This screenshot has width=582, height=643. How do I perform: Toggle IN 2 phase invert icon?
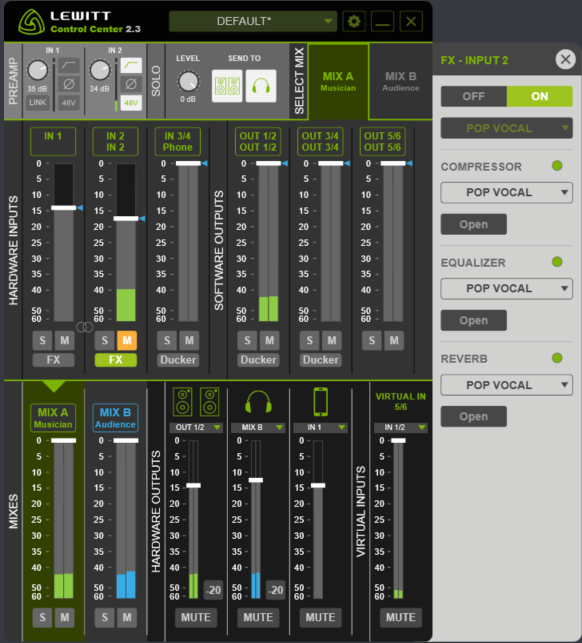click(131, 84)
